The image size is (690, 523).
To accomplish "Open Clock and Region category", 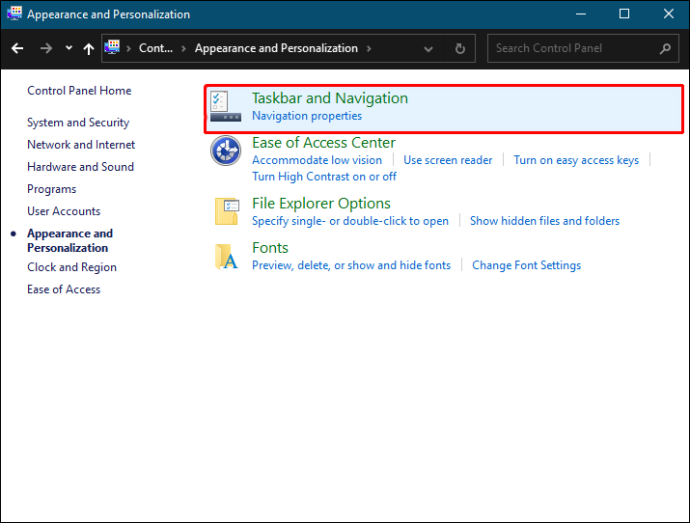I will [72, 267].
